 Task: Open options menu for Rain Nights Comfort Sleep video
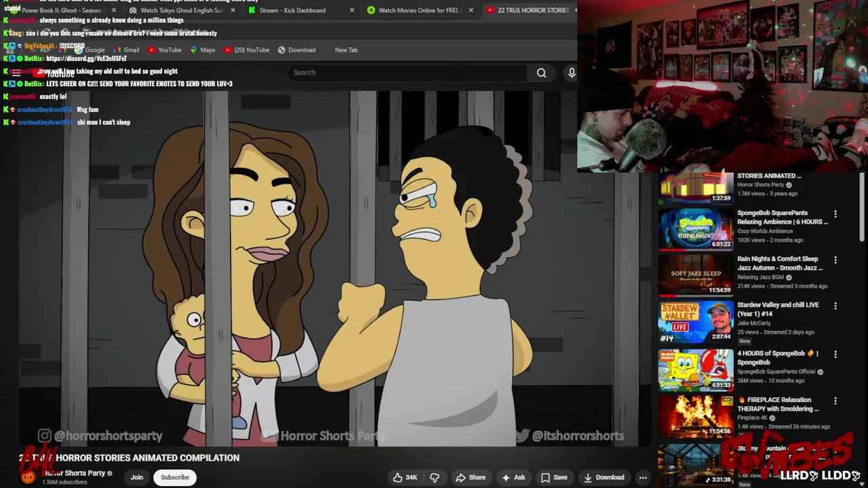pyautogui.click(x=835, y=260)
